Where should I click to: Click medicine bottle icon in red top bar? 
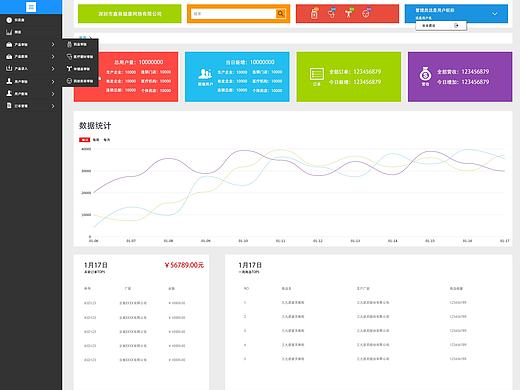(x=315, y=13)
